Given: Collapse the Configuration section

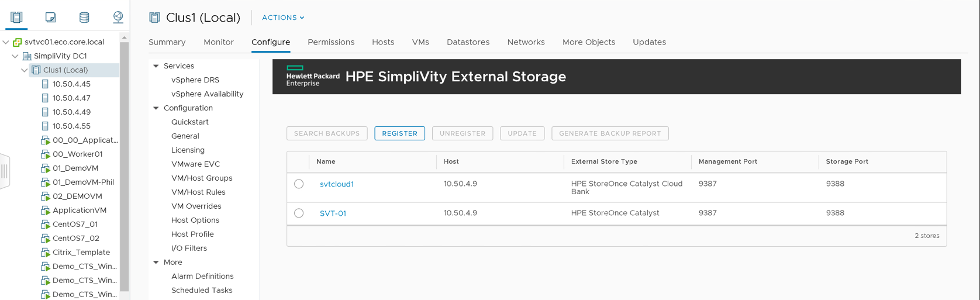Looking at the screenshot, I should 156,108.
